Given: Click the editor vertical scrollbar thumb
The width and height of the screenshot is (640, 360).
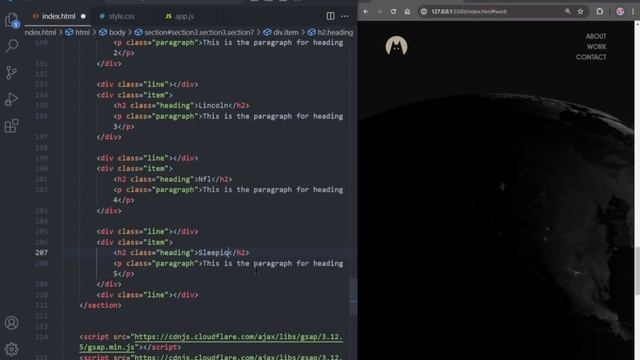Looking at the screenshot, I should tap(353, 296).
